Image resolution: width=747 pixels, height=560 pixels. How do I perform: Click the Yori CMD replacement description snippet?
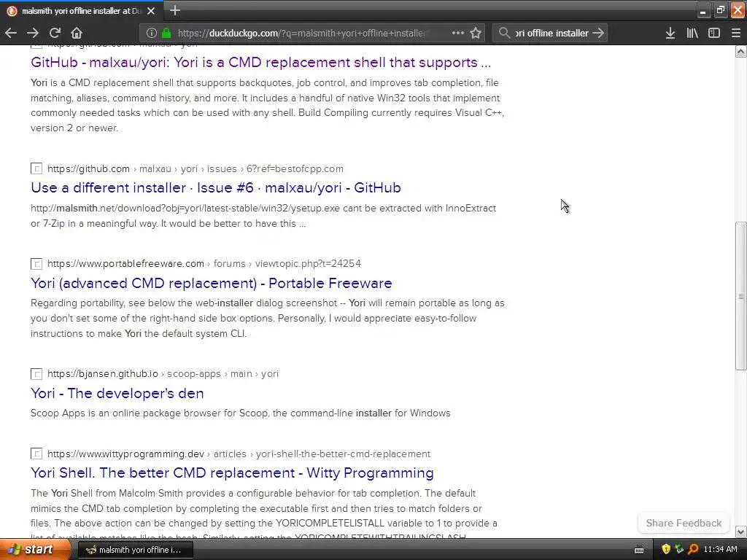pyautogui.click(x=267, y=105)
